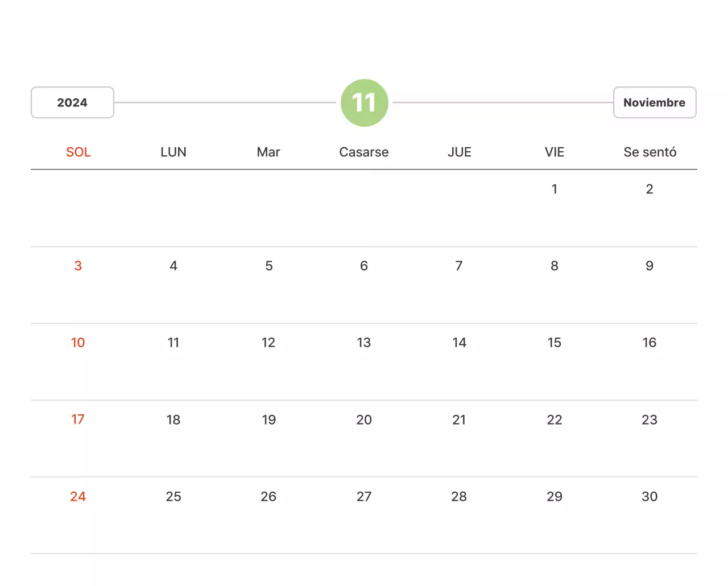The width and height of the screenshot is (728, 586).
Task: Select date 26 under Mar column
Action: pos(268,497)
